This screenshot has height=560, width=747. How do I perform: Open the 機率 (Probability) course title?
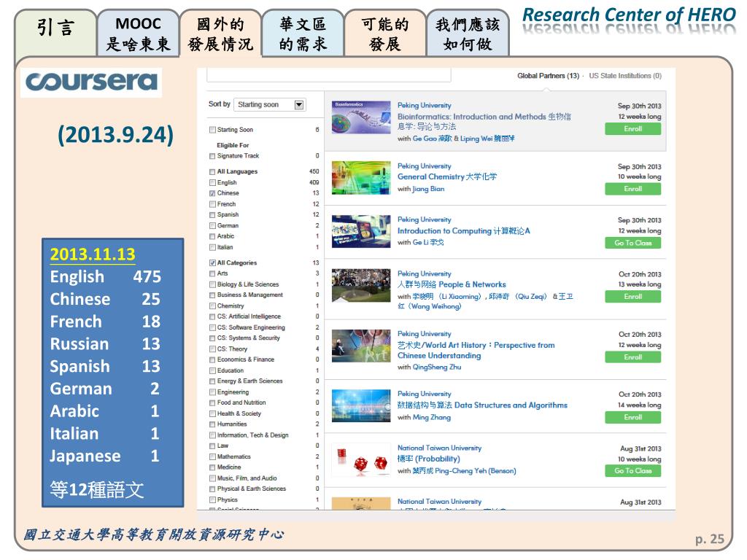[x=429, y=459]
